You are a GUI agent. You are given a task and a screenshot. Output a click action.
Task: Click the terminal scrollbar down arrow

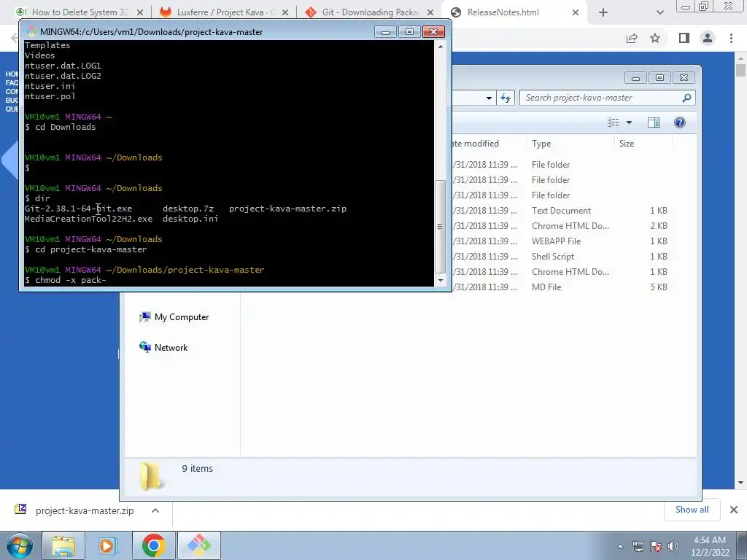[x=441, y=281]
